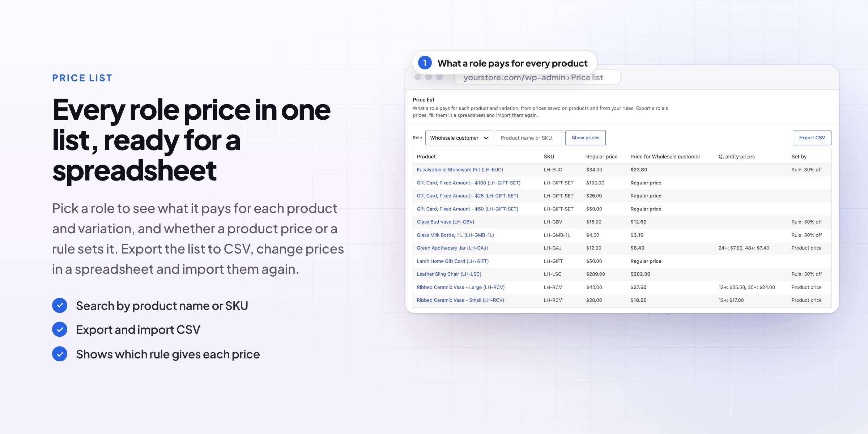
Task: Click the Quantity prices column header
Action: click(x=736, y=157)
